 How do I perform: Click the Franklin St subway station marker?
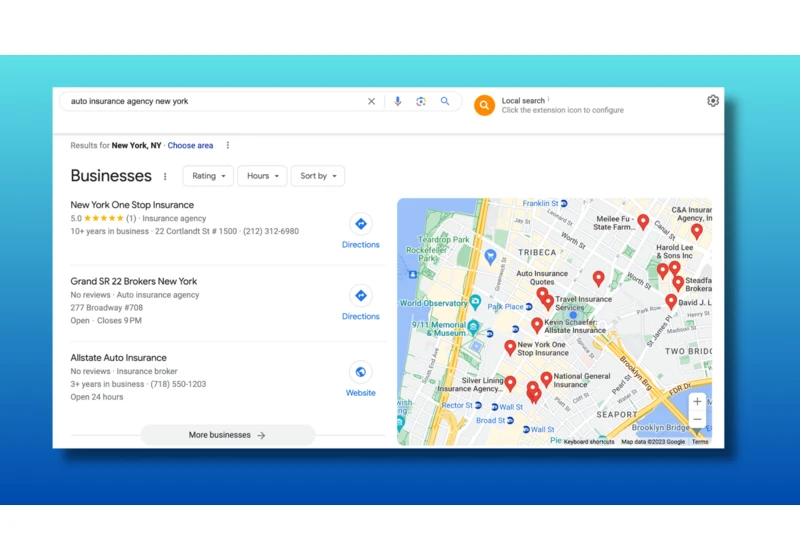coord(564,203)
